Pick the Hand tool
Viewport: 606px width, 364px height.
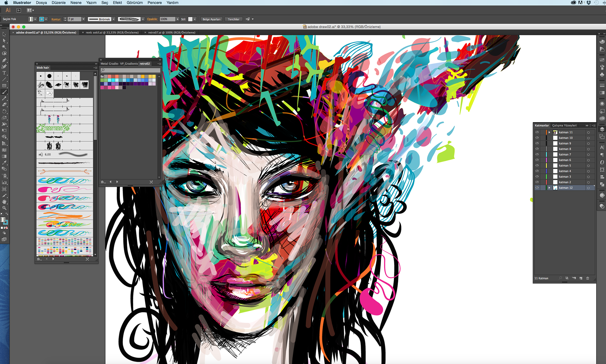(4, 202)
